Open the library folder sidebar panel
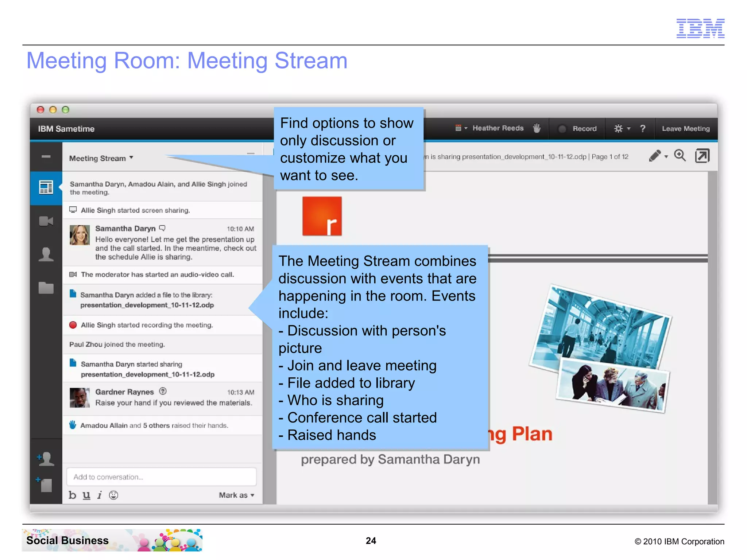Screen dimensions: 747x560 (x=46, y=288)
